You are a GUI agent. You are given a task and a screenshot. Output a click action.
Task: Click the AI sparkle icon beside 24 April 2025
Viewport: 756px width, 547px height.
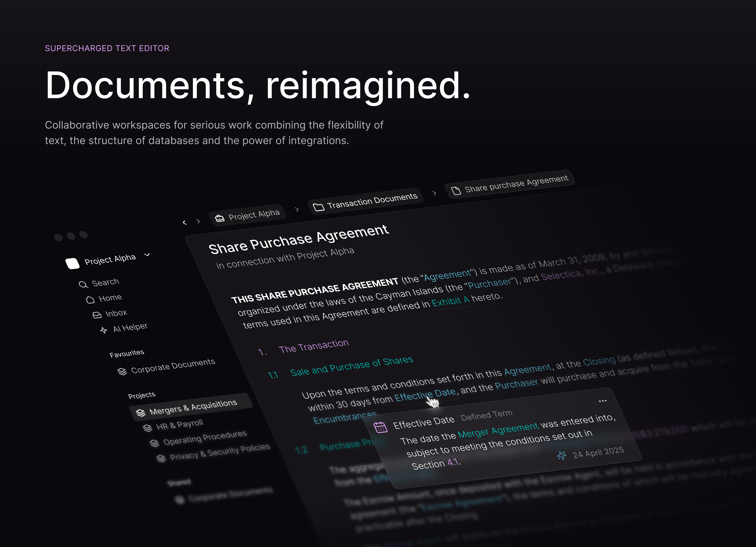pos(561,455)
